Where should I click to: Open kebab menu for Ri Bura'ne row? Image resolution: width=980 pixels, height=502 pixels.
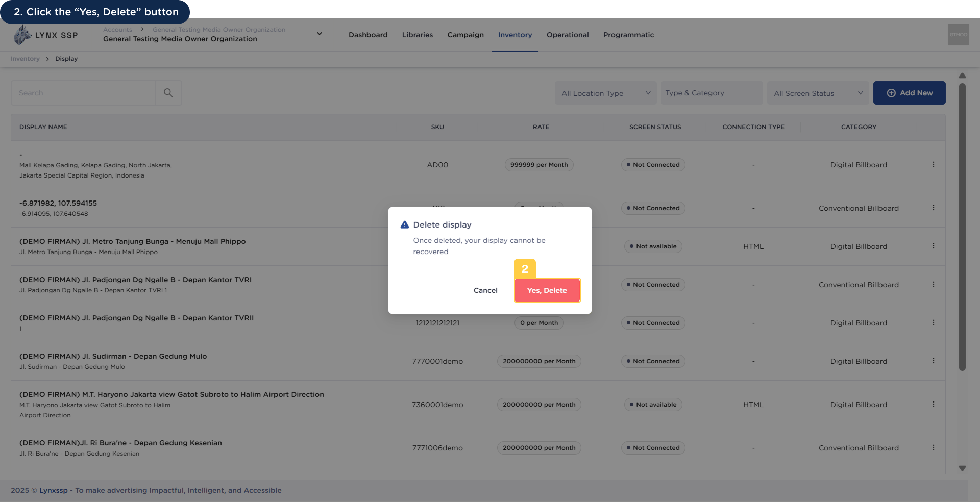[x=934, y=447]
